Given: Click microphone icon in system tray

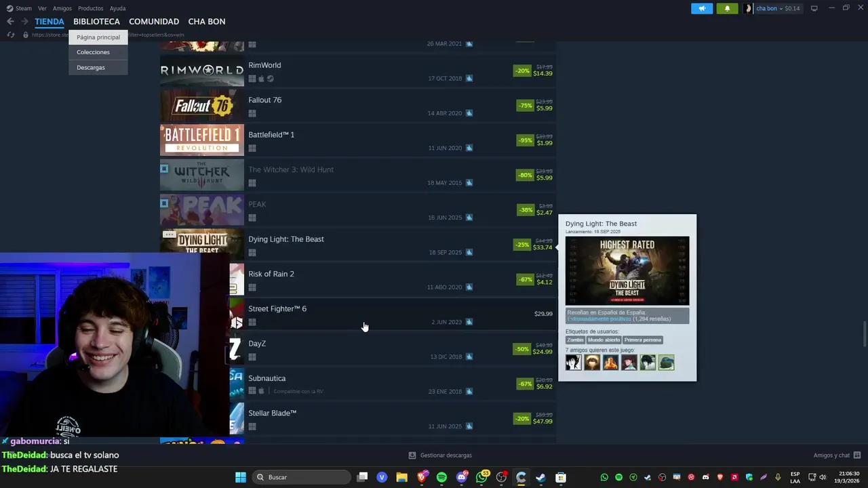Looking at the screenshot, I should 778,477.
